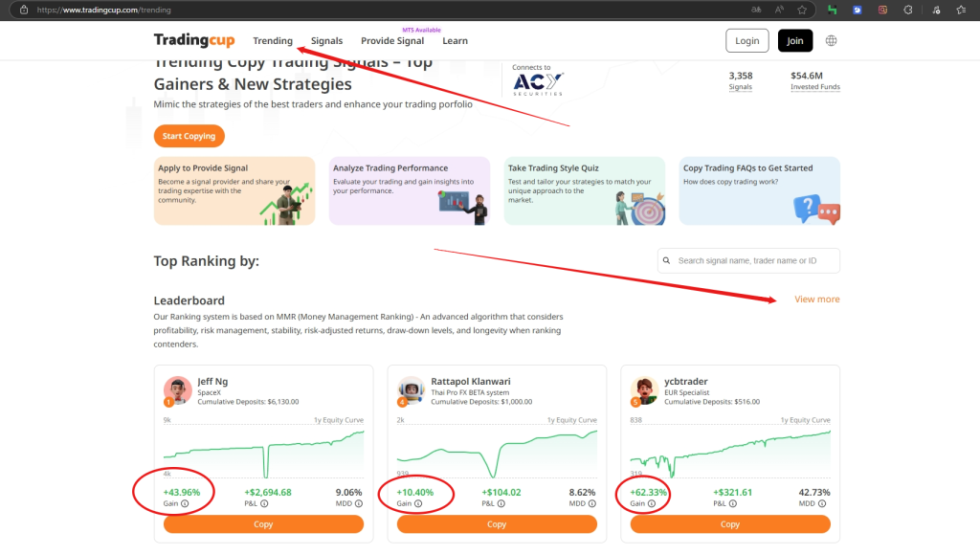The height and width of the screenshot is (555, 980).
Task: Click the site lock icon in address bar
Action: (24, 10)
